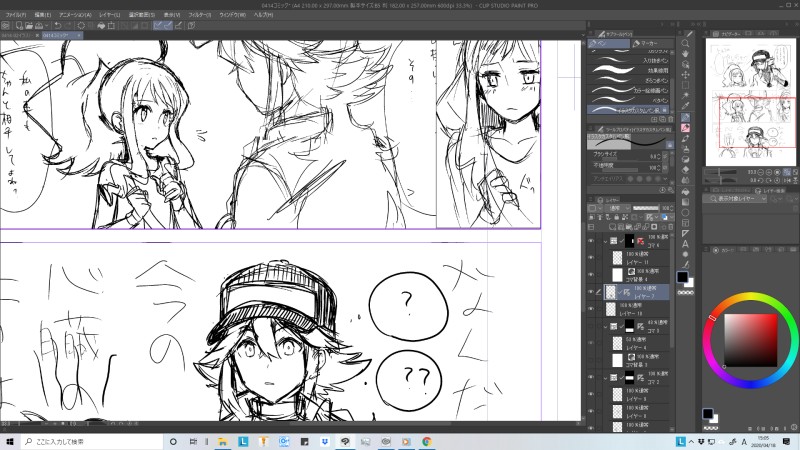Click the black main color swatch
This screenshot has width=800, height=450.
682,277
